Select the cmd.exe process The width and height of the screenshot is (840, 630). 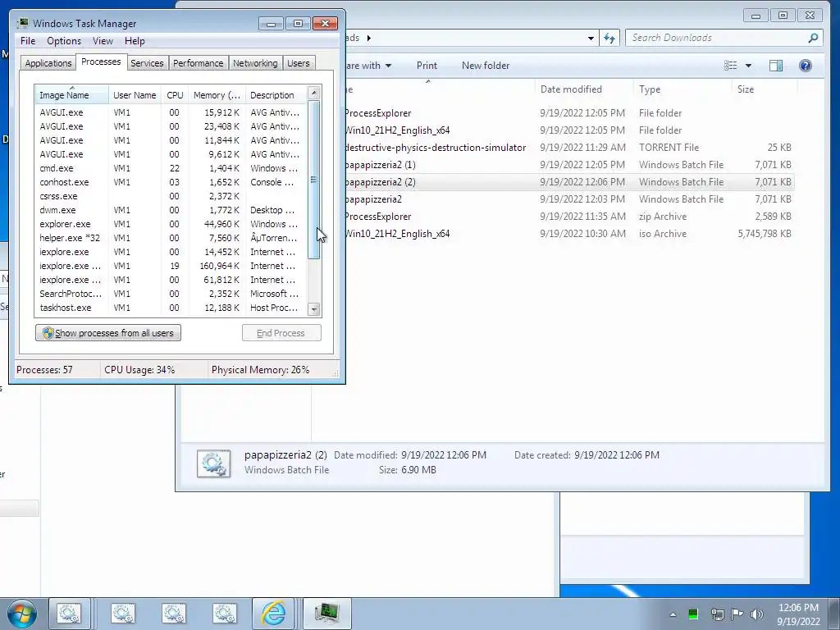pos(171,168)
